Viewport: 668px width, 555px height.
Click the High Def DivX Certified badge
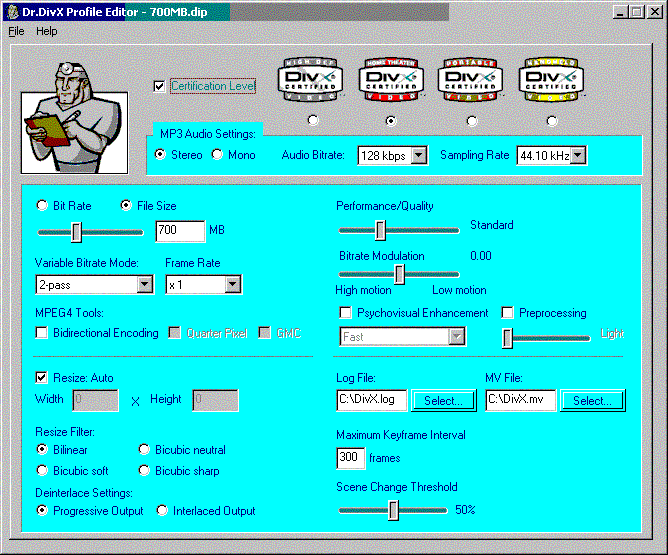tap(311, 80)
